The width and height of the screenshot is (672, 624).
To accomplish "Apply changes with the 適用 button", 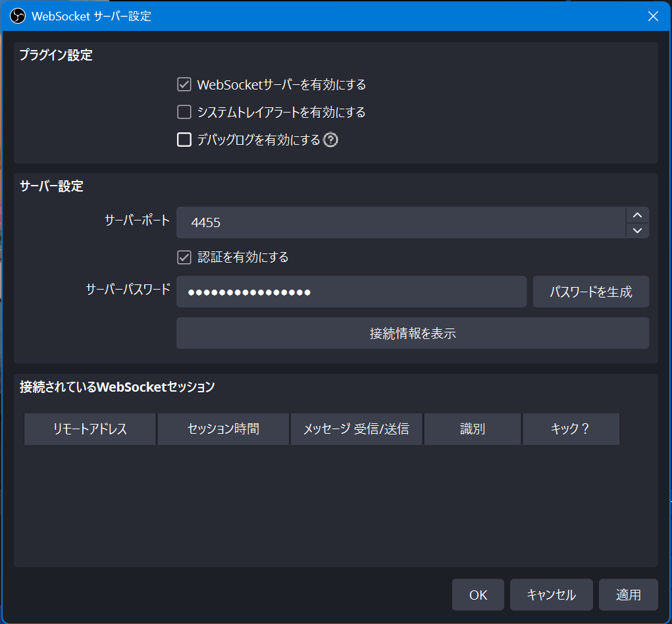I will [628, 595].
